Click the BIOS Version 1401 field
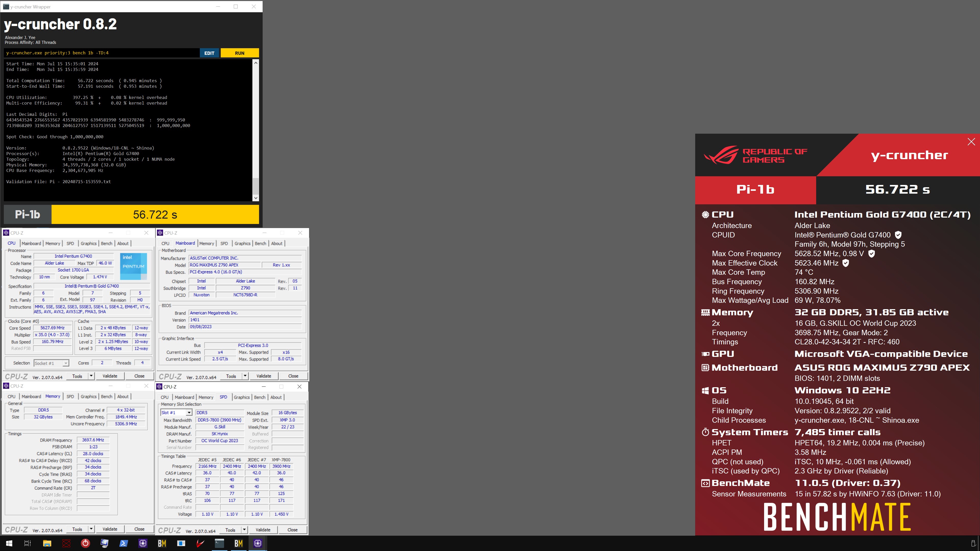Screen dimensions: 980x551 tap(245, 320)
